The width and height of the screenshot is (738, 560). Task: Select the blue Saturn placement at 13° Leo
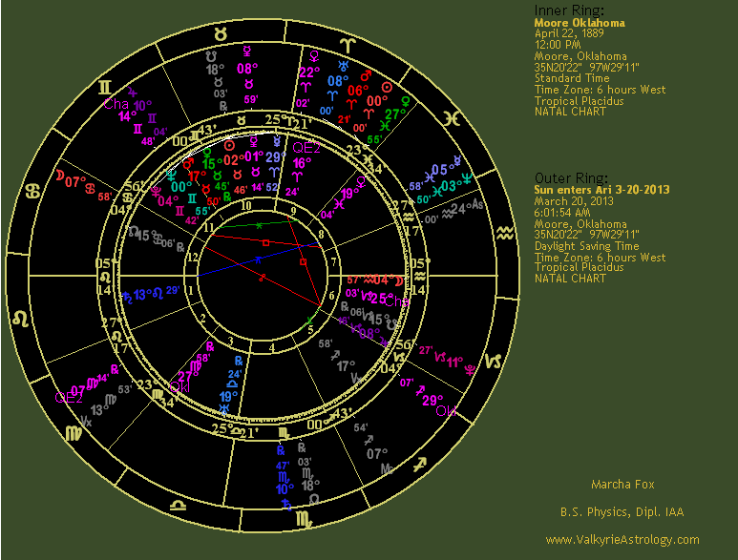[x=129, y=297]
